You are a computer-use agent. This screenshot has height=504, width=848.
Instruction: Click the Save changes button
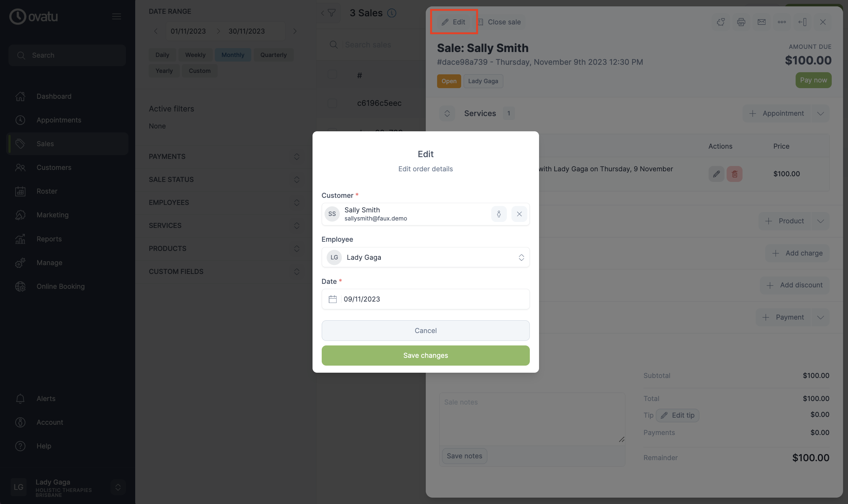tap(425, 355)
